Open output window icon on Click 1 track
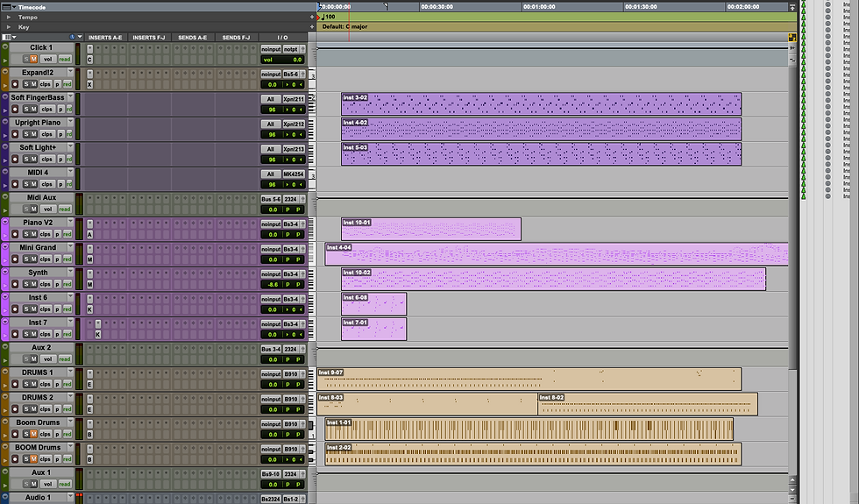Screen dimensions: 859x504 coord(302,49)
